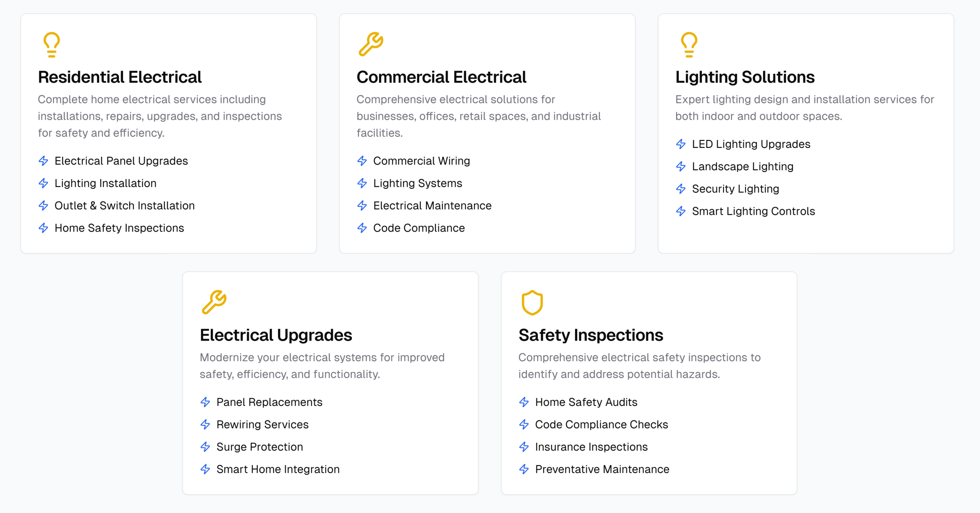Image resolution: width=980 pixels, height=513 pixels.
Task: Click the lightbulb icon above Lighting Solutions
Action: (x=689, y=45)
